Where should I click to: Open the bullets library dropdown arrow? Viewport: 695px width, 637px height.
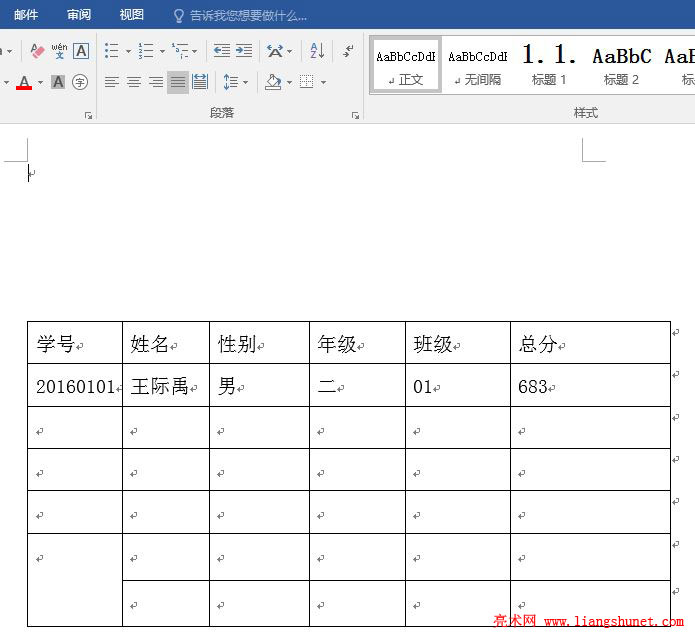pos(128,51)
